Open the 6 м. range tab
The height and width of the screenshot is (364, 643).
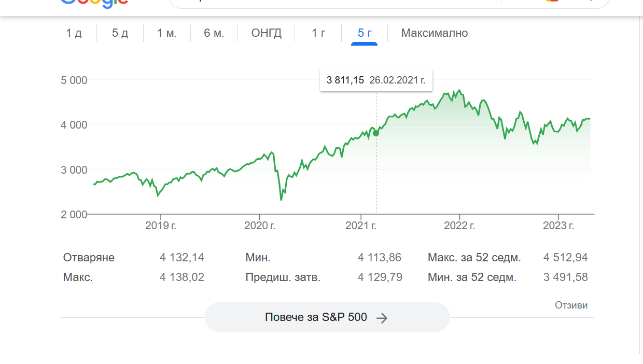pyautogui.click(x=214, y=33)
